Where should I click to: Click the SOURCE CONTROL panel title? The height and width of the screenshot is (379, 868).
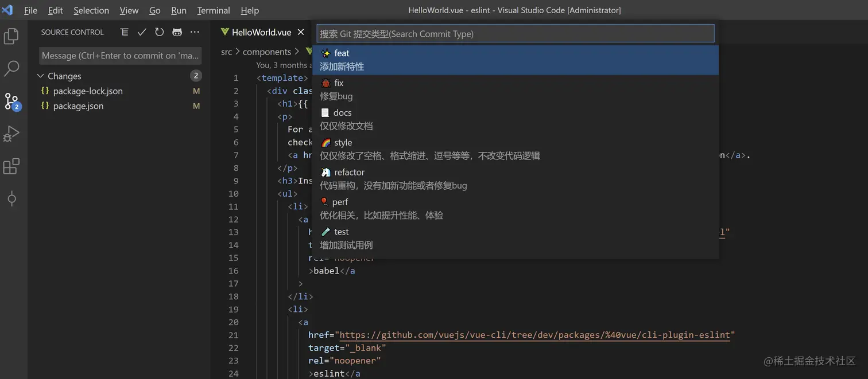point(72,32)
